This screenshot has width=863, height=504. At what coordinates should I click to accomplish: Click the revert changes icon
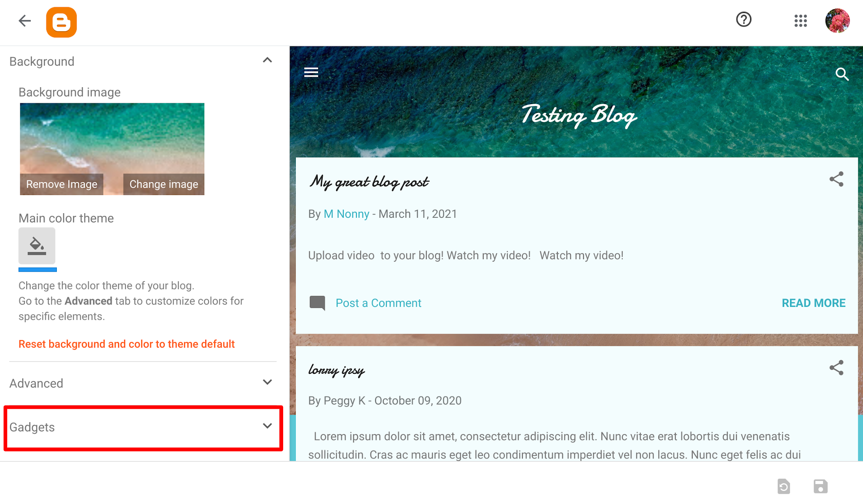click(x=784, y=487)
